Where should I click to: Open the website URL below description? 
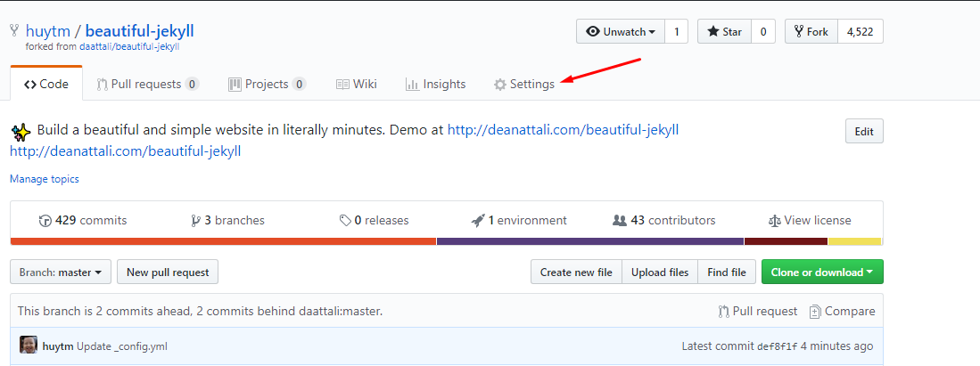(x=125, y=150)
